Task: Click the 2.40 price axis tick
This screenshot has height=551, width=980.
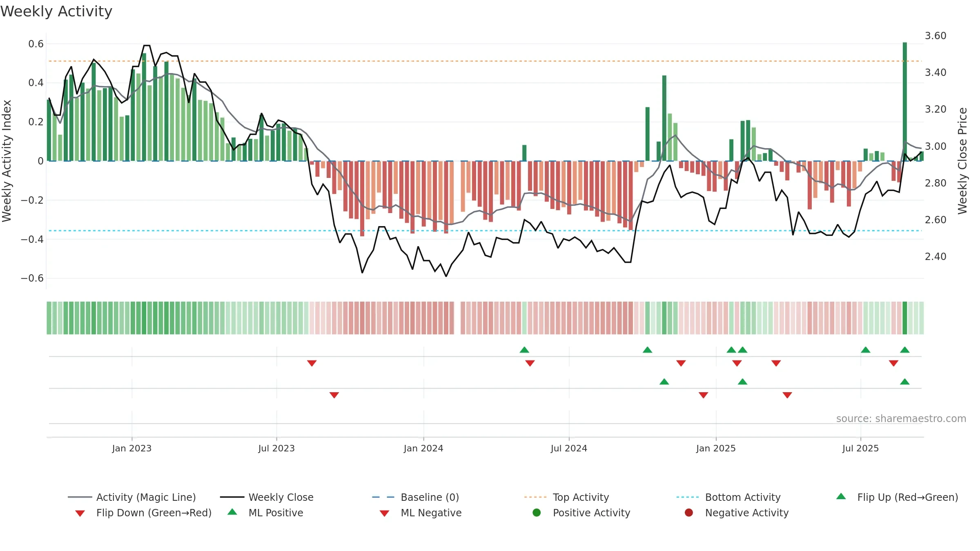Action: tap(935, 257)
